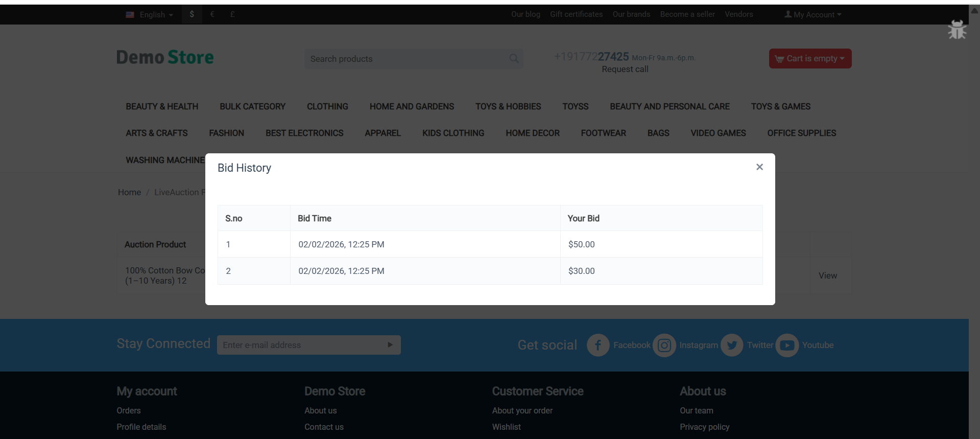Screen dimensions: 980x439
Task: Open the Facebook social icon
Action: pos(598,345)
